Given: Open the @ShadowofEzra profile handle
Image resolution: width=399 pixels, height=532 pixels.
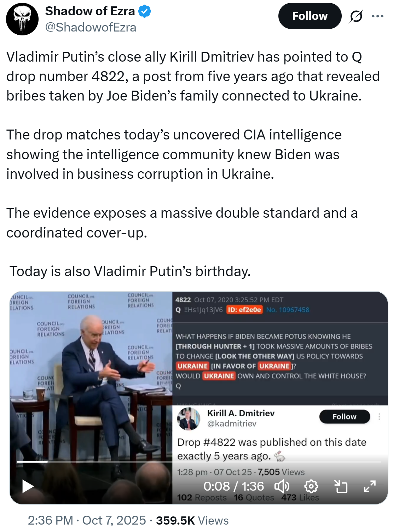Looking at the screenshot, I should coord(92,26).
